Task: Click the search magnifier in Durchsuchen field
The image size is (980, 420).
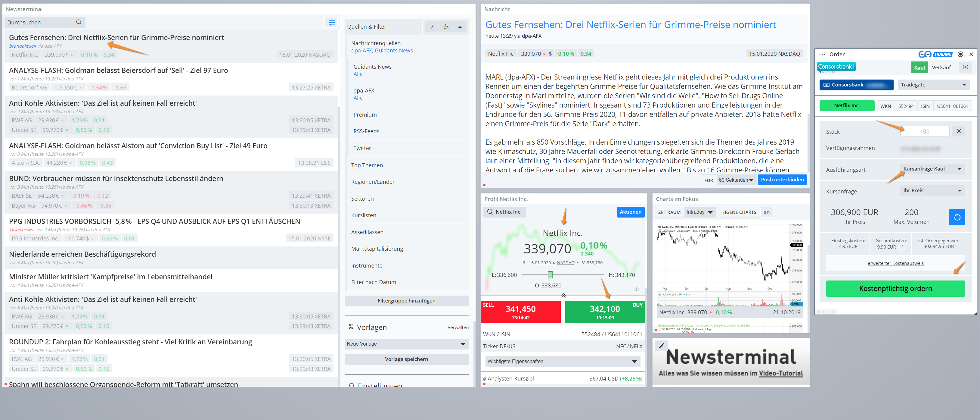Action: (x=79, y=22)
